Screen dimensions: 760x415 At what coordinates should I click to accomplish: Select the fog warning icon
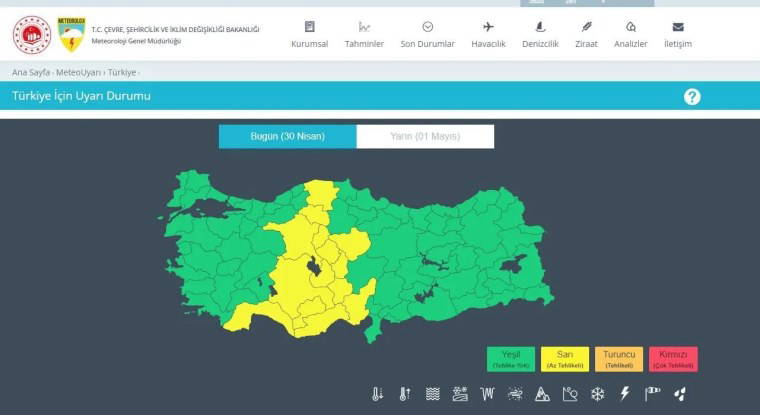(x=432, y=394)
